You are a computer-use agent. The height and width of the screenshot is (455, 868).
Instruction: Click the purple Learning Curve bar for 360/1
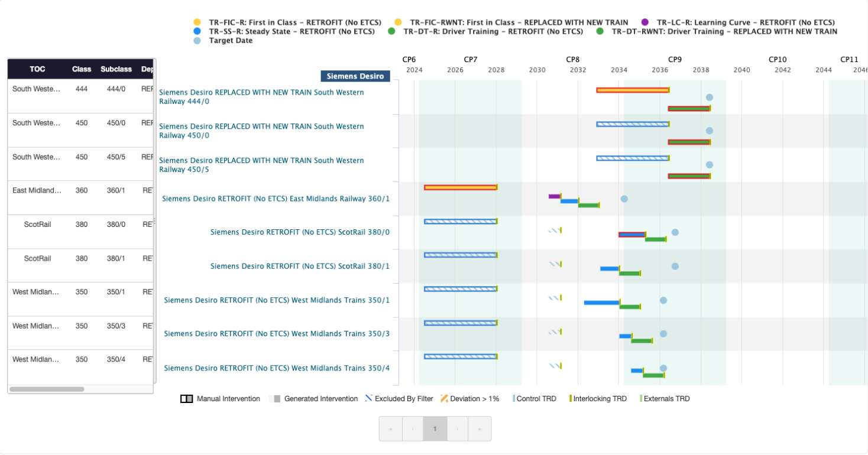point(554,196)
